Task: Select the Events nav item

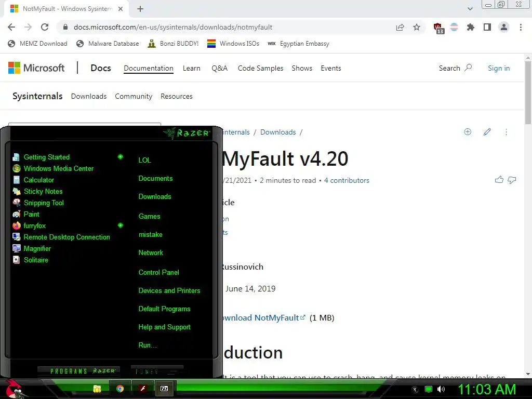Action: click(x=331, y=68)
